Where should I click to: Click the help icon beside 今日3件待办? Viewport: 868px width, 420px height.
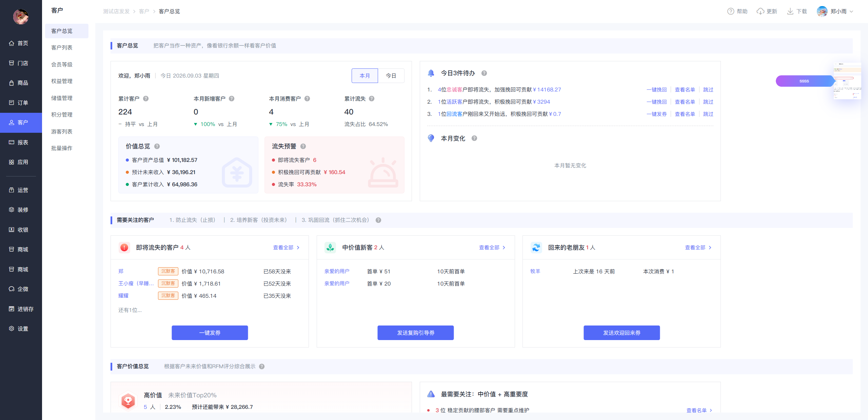point(484,73)
